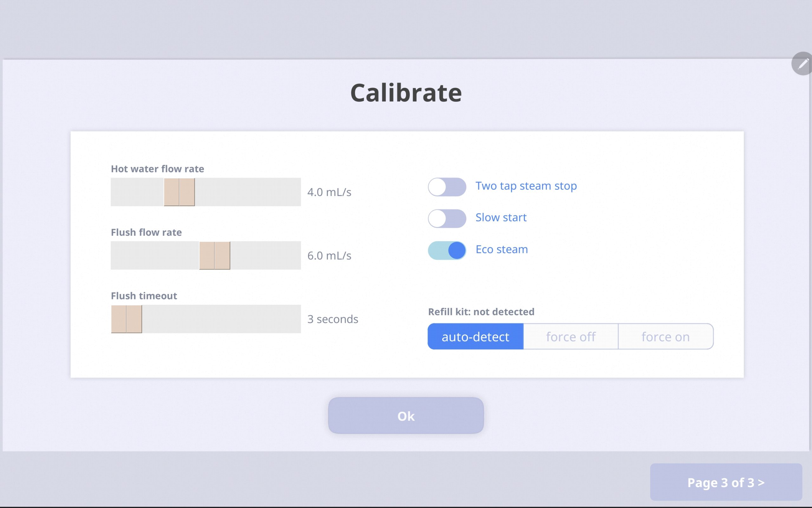Screen dimensions: 812x508
Task: Click the Hot water flow rate slider handle
Action: pos(179,192)
